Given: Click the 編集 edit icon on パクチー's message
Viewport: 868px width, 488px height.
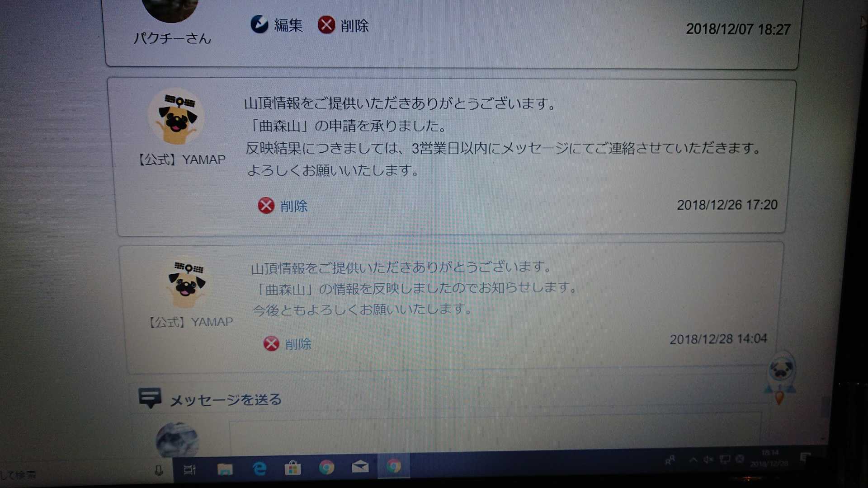Looking at the screenshot, I should click(259, 24).
